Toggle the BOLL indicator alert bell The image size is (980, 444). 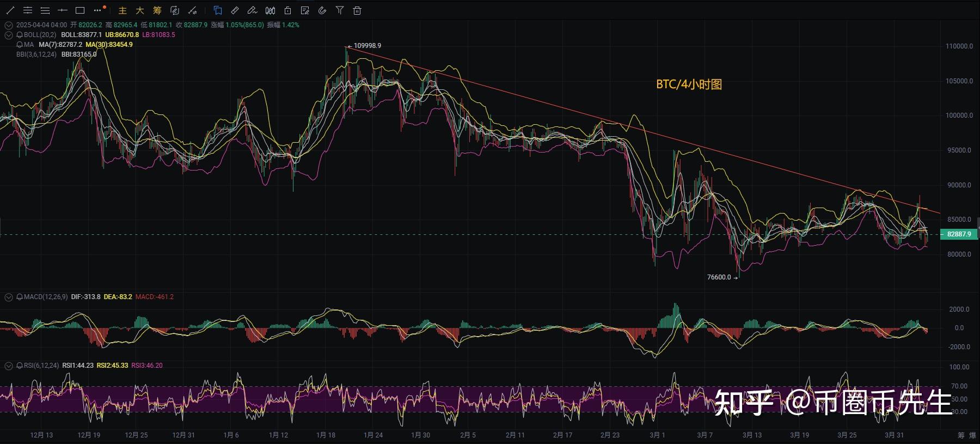20,35
